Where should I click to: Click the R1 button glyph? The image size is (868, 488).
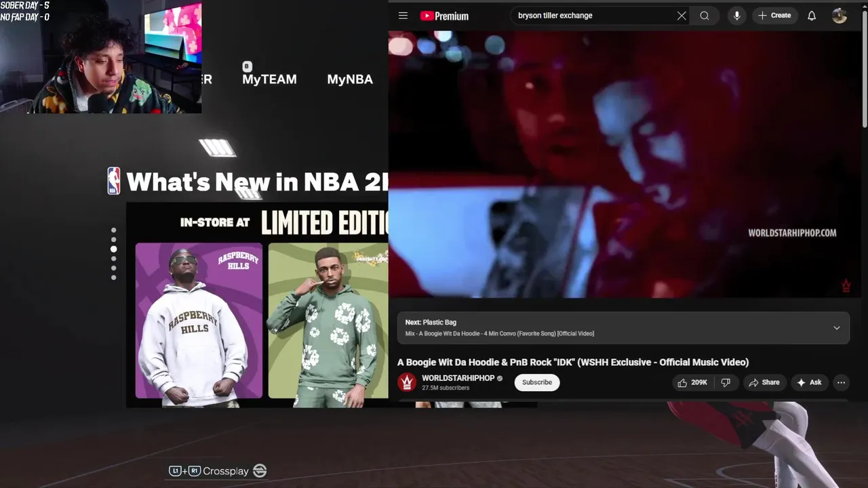click(x=195, y=471)
